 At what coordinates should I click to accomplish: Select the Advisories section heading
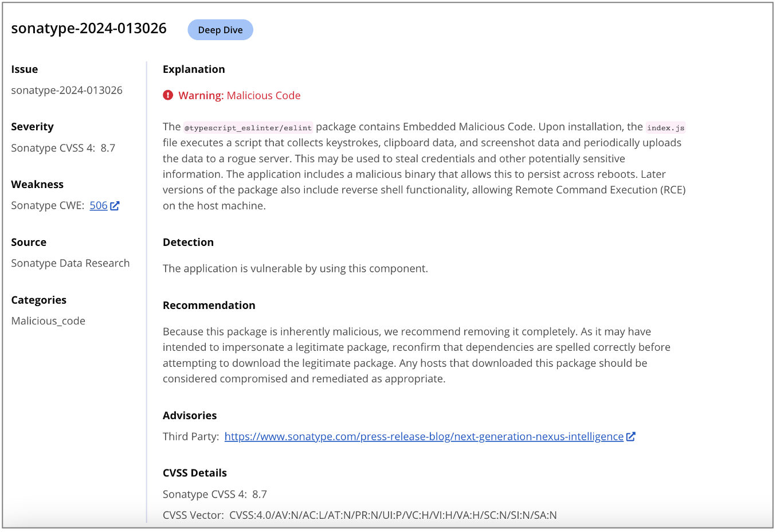click(190, 416)
